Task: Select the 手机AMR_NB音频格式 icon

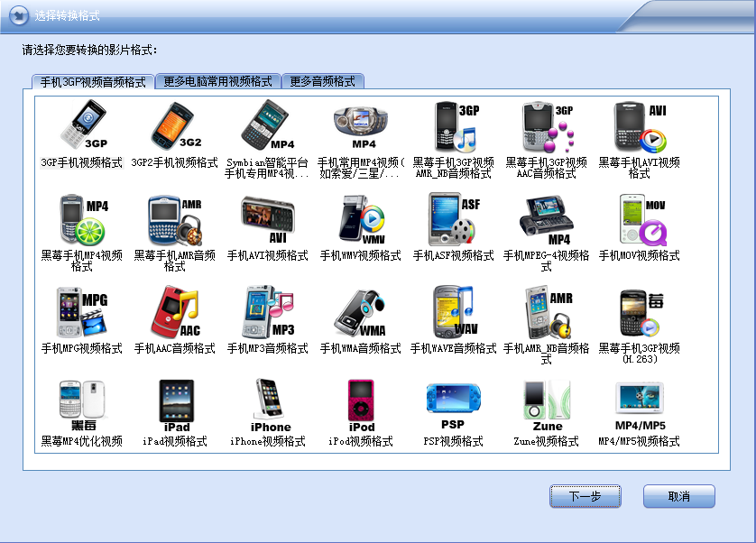Action: pos(549,312)
